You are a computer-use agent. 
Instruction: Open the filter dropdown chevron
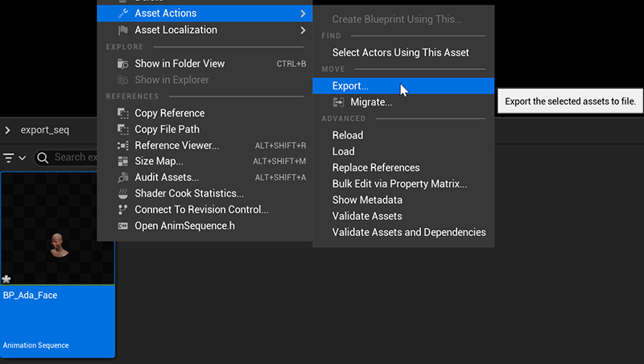click(23, 158)
